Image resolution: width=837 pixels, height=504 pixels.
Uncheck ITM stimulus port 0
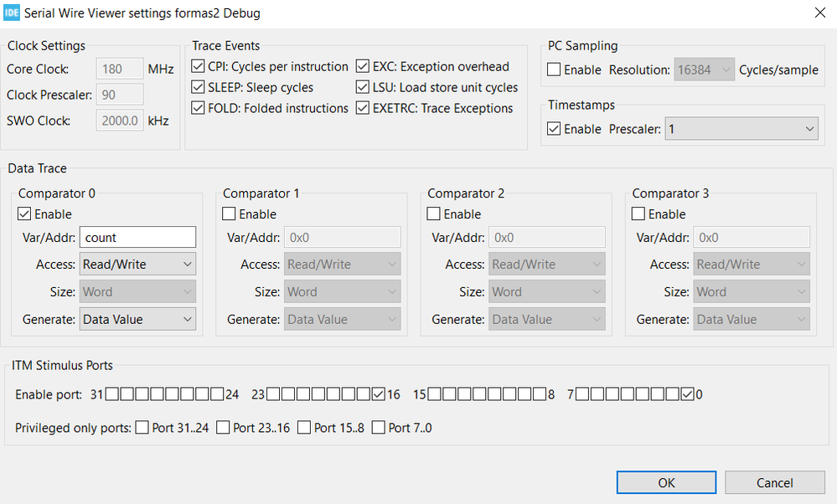pos(688,394)
